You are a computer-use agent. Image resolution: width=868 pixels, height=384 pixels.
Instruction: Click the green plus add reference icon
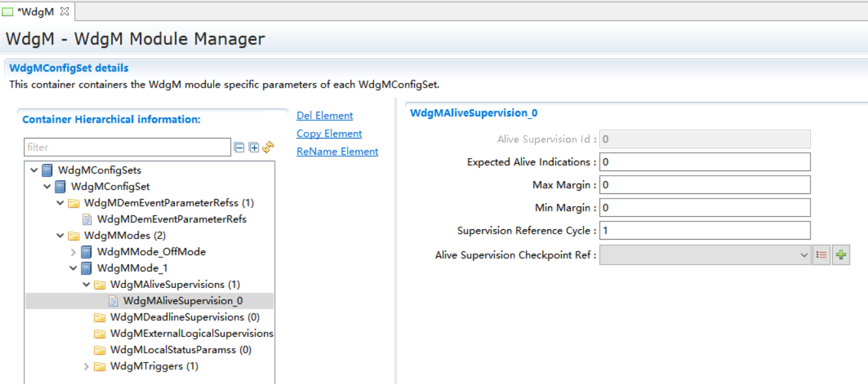click(841, 255)
